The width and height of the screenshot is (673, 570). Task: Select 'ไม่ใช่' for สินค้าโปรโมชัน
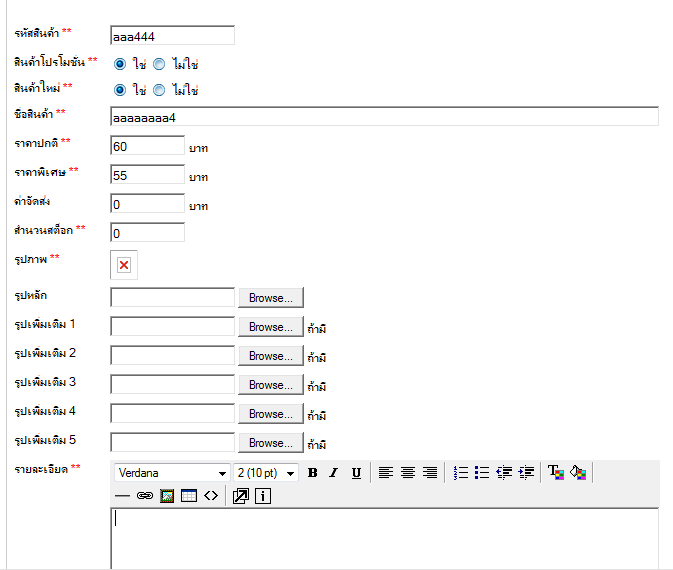[x=159, y=63]
